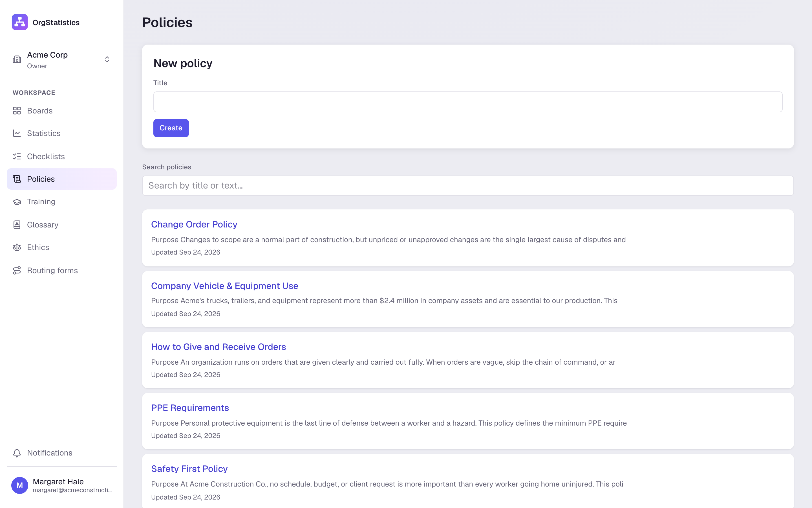Click the Ethics scales icon
Image resolution: width=812 pixels, height=508 pixels.
click(17, 247)
